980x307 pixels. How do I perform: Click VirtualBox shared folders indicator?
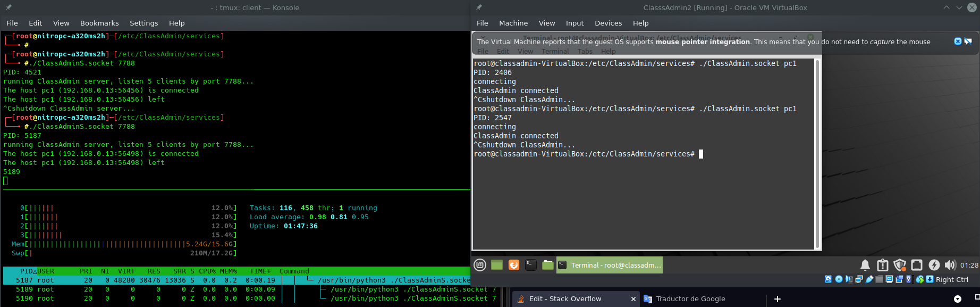[879, 279]
